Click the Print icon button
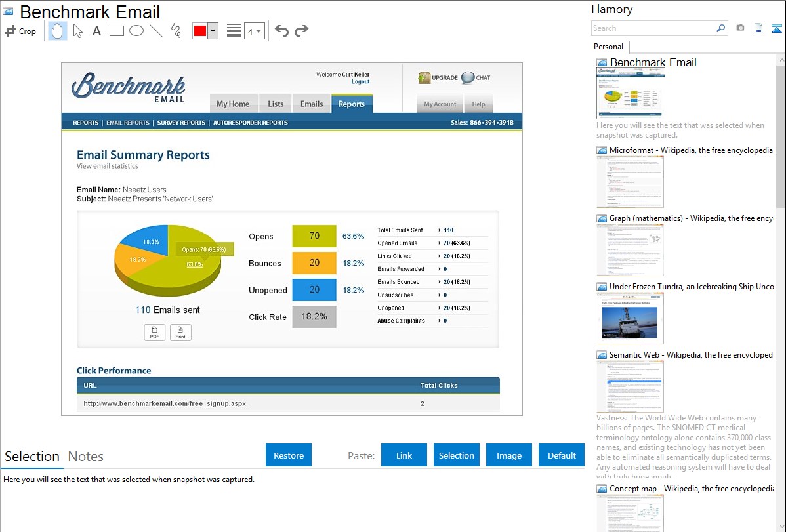Image resolution: width=786 pixels, height=532 pixels. (x=180, y=333)
